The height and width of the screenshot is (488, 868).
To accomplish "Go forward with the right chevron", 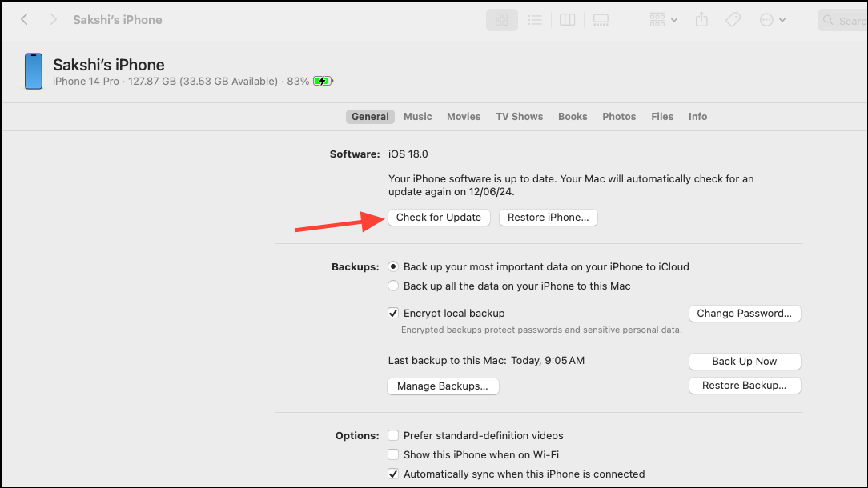I will (x=53, y=19).
